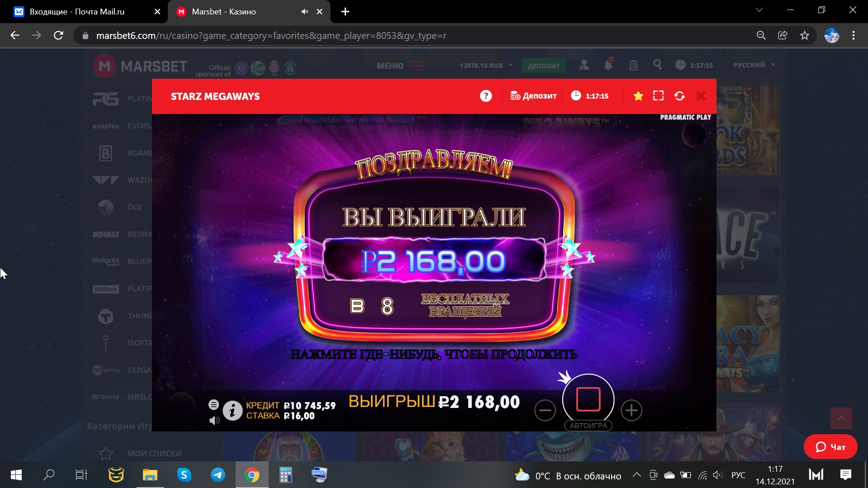This screenshot has height=488, width=868.
Task: Mute the Marsbet tab audio icon
Action: [305, 12]
